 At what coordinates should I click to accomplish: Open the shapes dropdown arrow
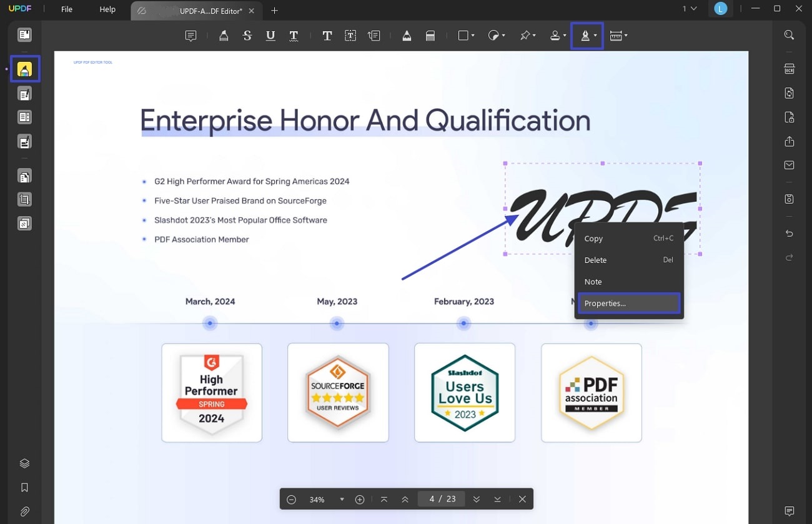pyautogui.click(x=472, y=36)
